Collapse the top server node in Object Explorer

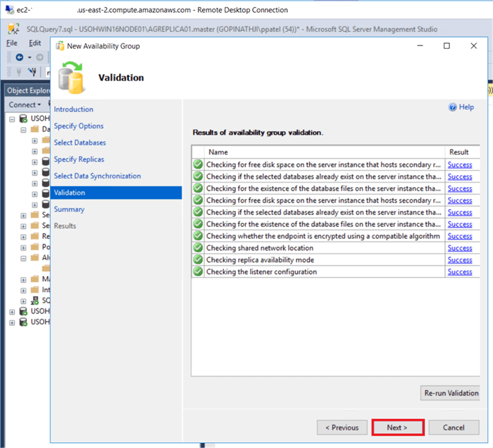coord(12,118)
